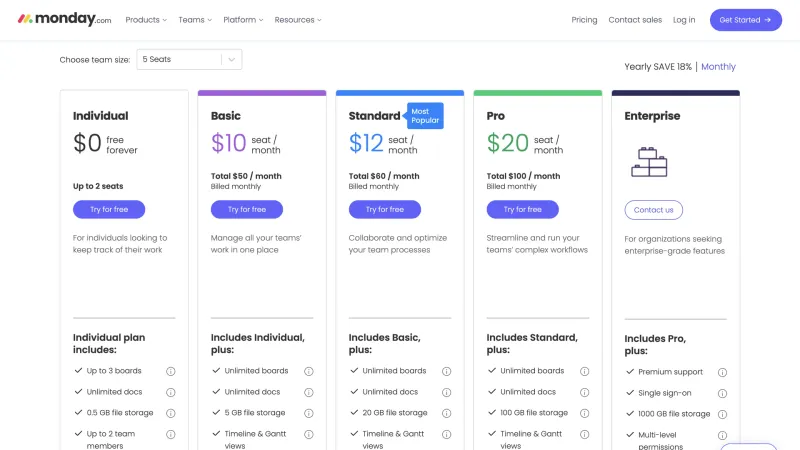Show info for 0.5 GB file storage
The image size is (800, 450).
pyautogui.click(x=171, y=413)
